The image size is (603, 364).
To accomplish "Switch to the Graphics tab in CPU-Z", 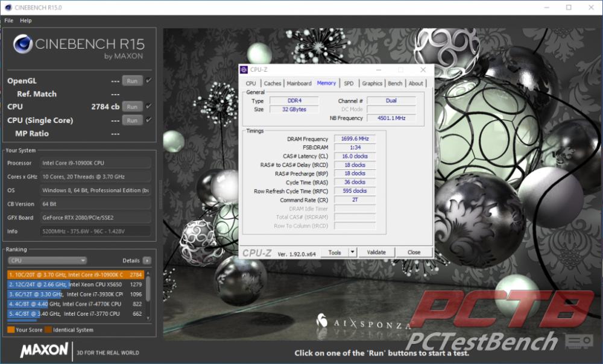I will coord(372,83).
